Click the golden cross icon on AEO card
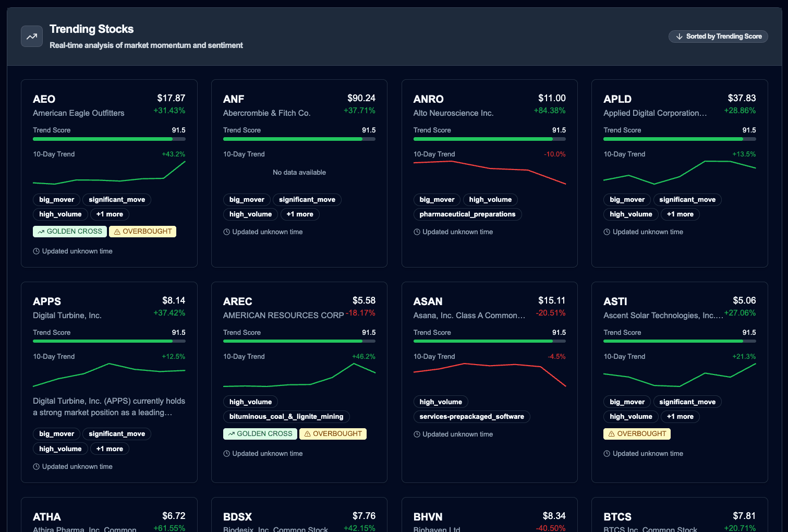The width and height of the screenshot is (788, 532). pos(41,231)
